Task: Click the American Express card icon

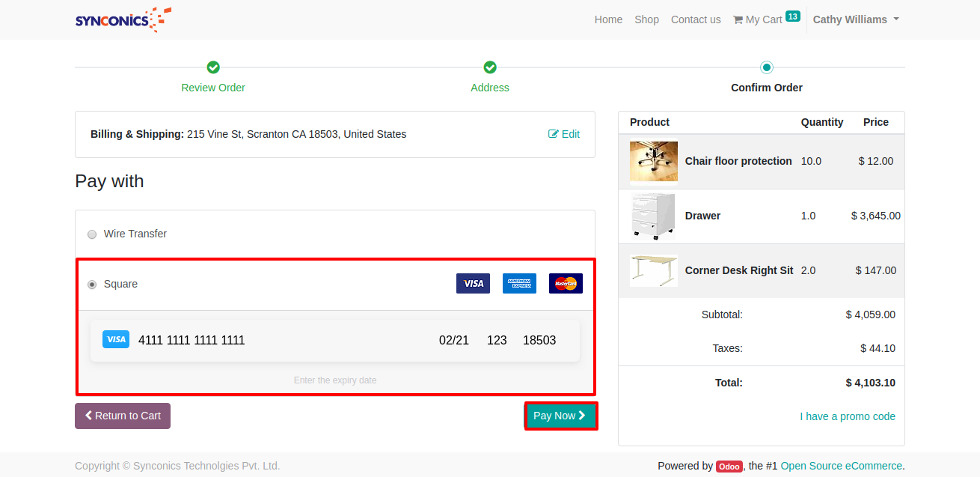Action: [x=519, y=284]
